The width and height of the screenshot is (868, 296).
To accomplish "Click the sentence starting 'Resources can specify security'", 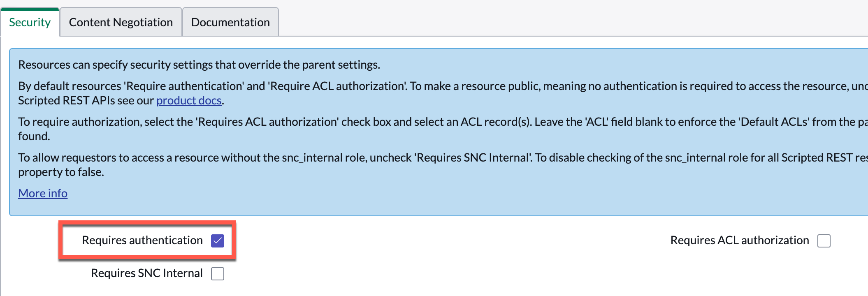I will coord(199,65).
